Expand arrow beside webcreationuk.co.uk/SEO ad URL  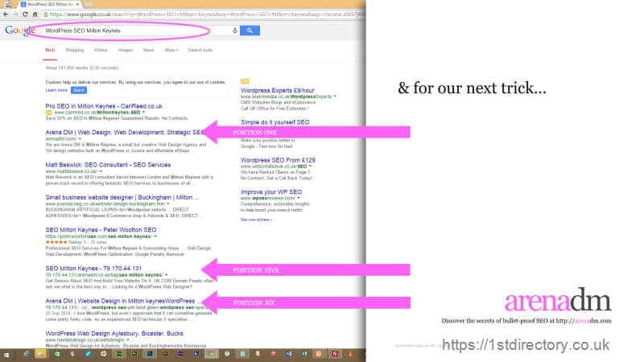pos(310,167)
